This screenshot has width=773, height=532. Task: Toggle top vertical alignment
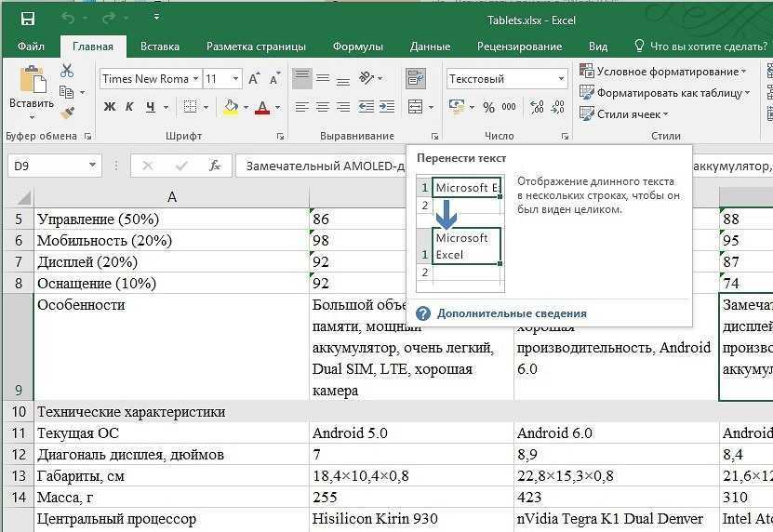tap(301, 78)
